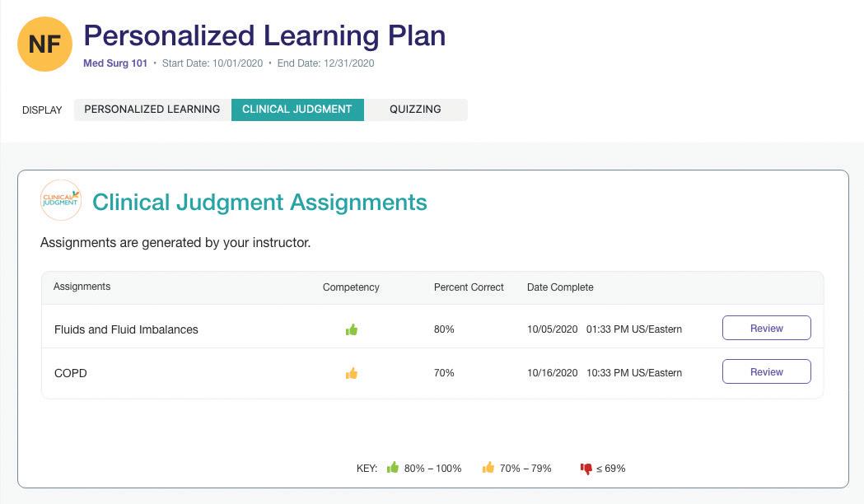
Task: Click green thumbs-up icon in the key
Action: [x=393, y=468]
